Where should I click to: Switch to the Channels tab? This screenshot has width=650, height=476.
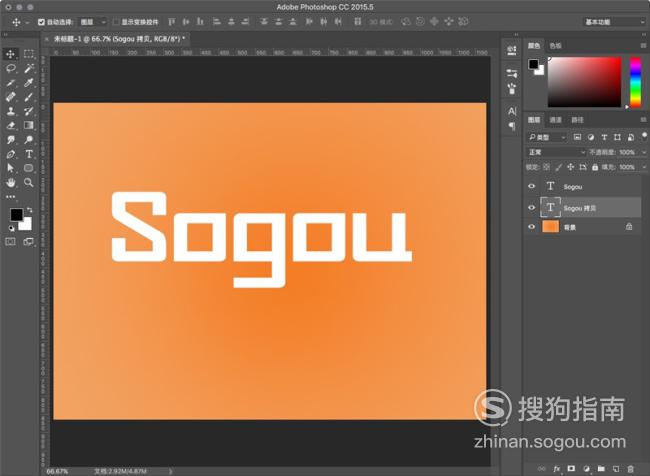555,120
